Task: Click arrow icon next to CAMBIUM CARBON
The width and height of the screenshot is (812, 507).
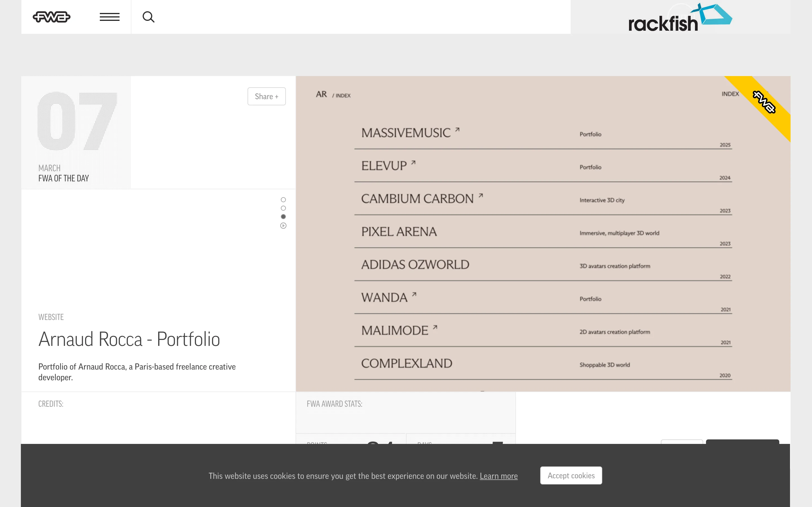Action: coord(480,195)
